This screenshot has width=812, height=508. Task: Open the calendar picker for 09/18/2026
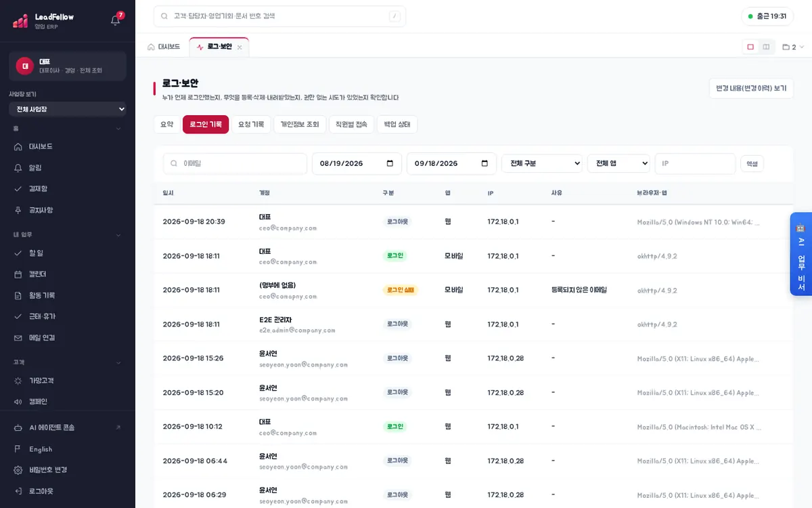click(x=484, y=163)
